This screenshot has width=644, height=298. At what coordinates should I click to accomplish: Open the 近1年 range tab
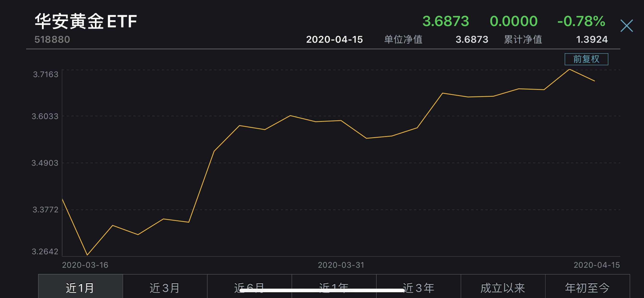point(334,287)
